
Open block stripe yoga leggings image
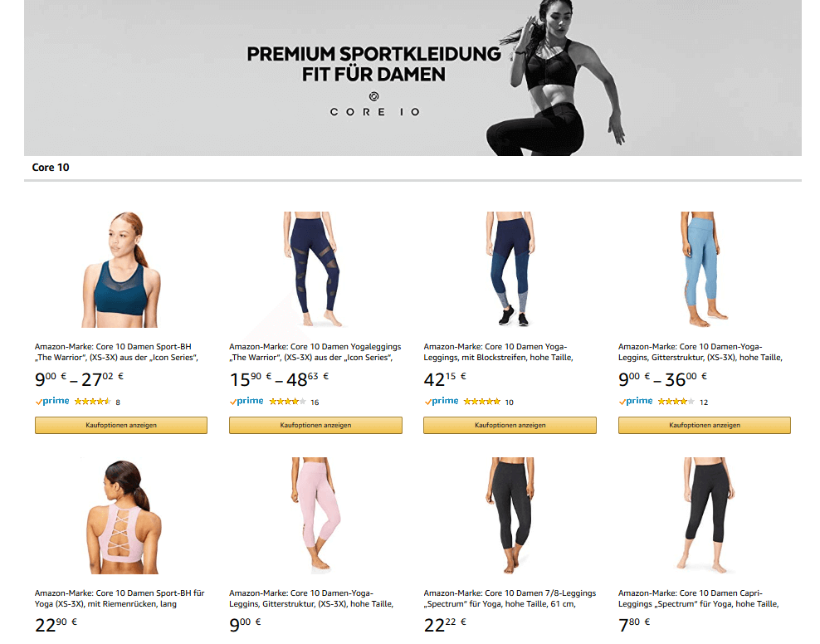[510, 269]
